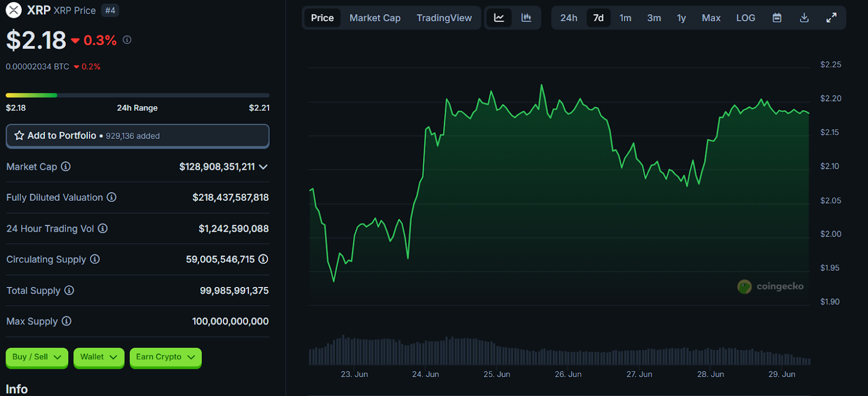Select the 24h time range

click(569, 18)
